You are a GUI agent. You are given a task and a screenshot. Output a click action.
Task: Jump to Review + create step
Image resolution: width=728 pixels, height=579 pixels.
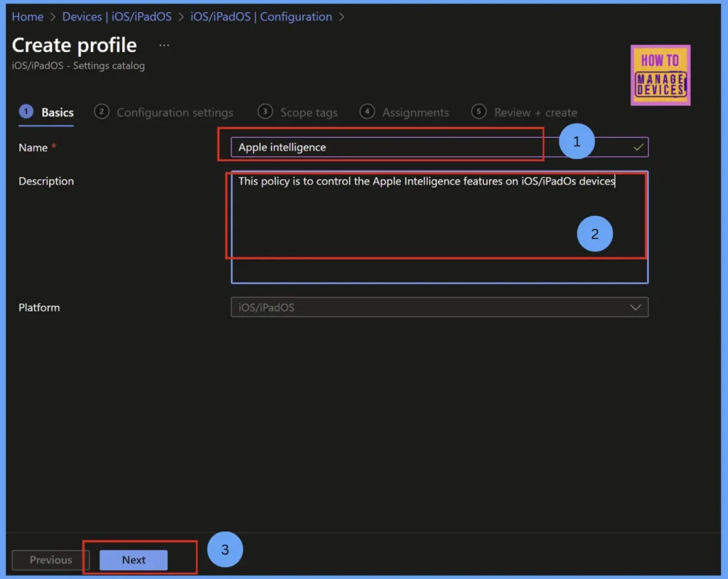point(524,112)
